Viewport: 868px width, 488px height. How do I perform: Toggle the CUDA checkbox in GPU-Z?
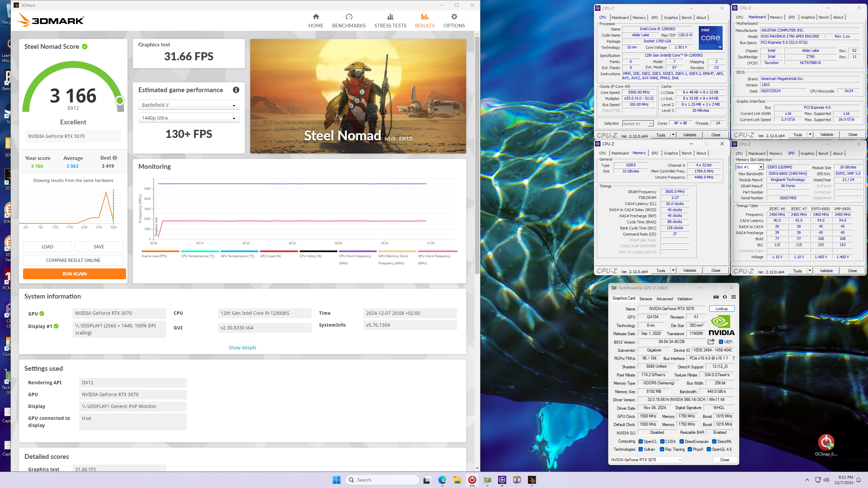coord(662,442)
